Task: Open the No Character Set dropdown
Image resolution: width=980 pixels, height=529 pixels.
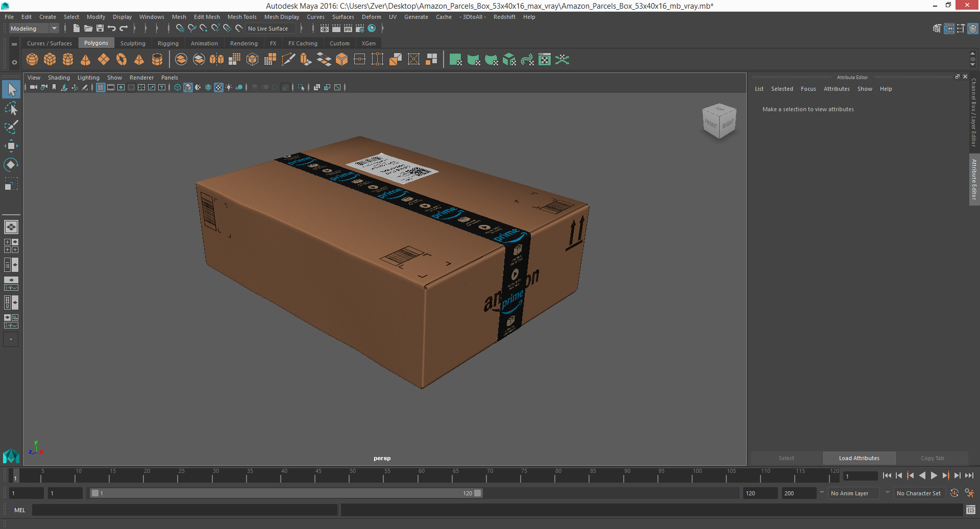Action: [919, 493]
